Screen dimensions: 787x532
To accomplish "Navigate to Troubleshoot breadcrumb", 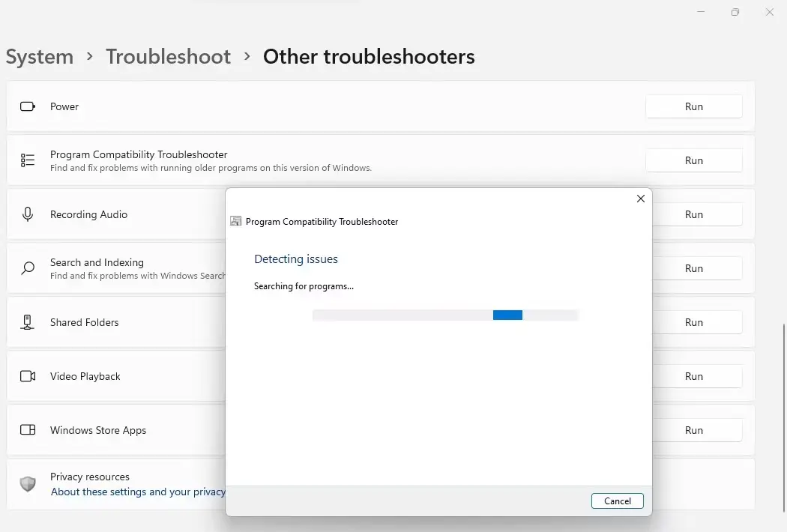I will [x=168, y=56].
